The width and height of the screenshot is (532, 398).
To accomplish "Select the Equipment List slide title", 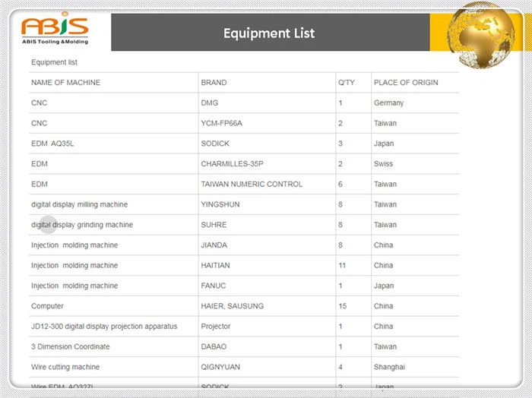I will point(269,33).
